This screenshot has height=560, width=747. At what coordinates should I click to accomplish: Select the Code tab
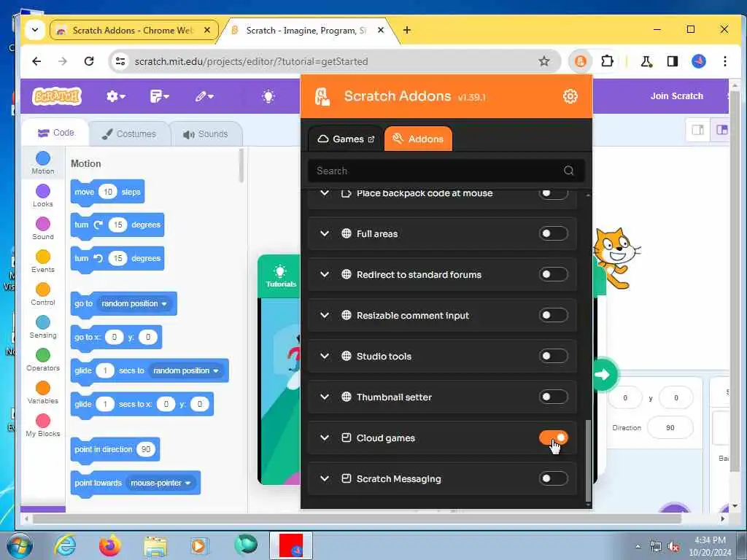(55, 133)
